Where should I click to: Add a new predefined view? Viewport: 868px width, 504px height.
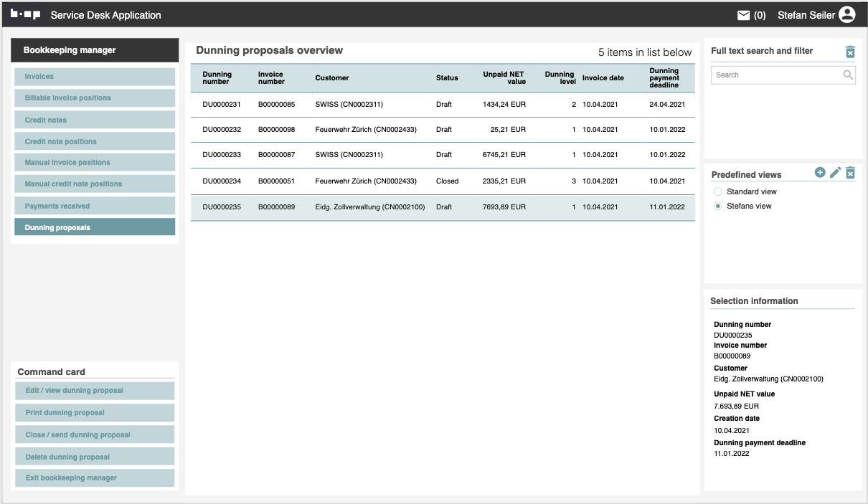coord(820,173)
